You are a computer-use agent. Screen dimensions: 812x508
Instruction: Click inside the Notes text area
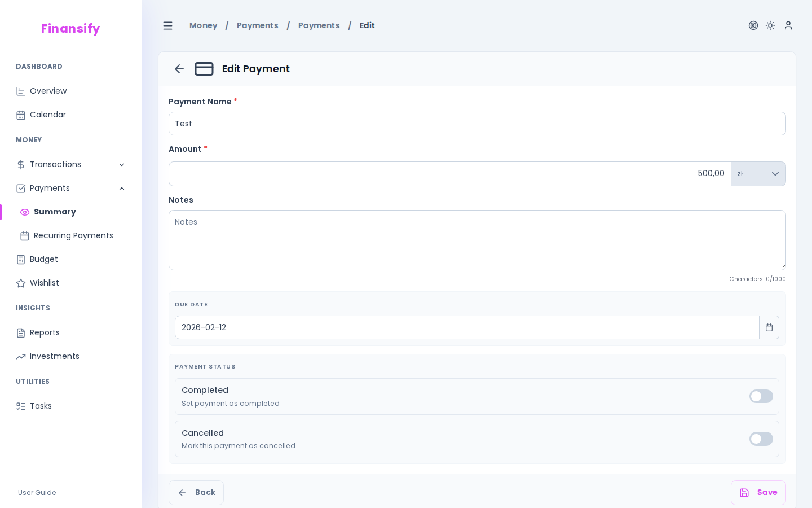coord(477,240)
